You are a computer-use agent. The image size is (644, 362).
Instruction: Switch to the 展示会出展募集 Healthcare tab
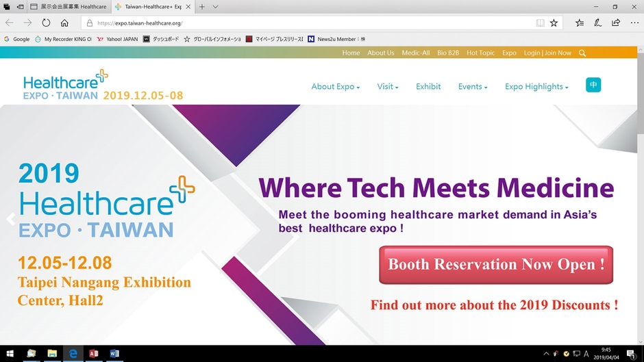point(69,6)
